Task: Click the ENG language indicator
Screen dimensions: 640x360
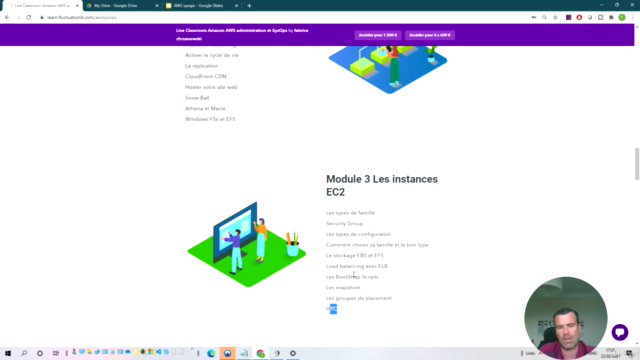Action: (593, 353)
